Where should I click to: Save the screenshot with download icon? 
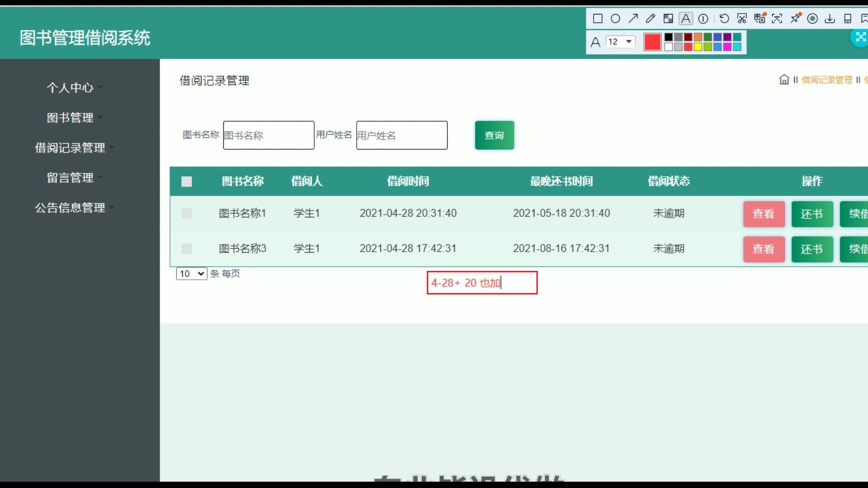830,19
